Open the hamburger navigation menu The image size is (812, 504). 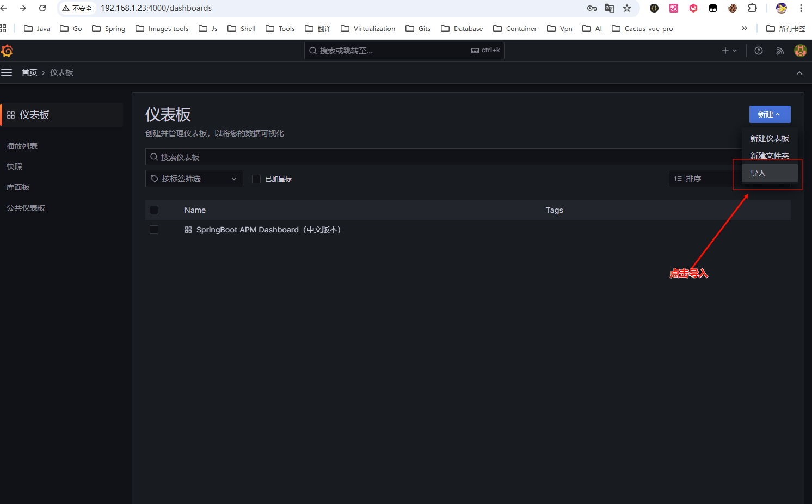tap(7, 72)
